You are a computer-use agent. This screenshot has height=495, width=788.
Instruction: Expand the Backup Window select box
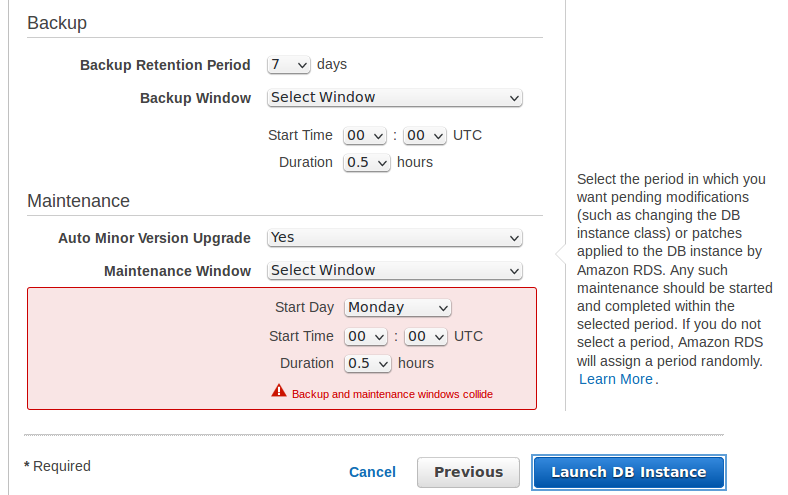point(395,97)
